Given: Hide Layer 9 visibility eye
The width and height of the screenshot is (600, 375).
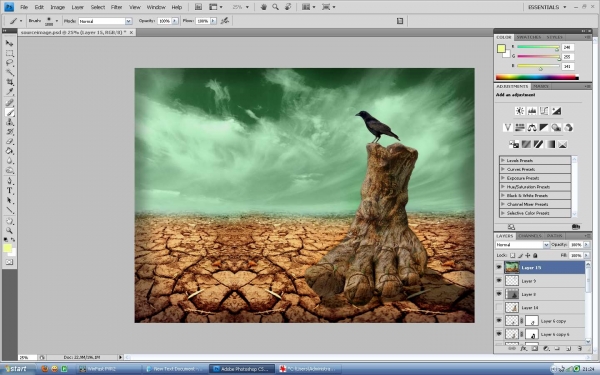Looking at the screenshot, I should click(x=499, y=280).
